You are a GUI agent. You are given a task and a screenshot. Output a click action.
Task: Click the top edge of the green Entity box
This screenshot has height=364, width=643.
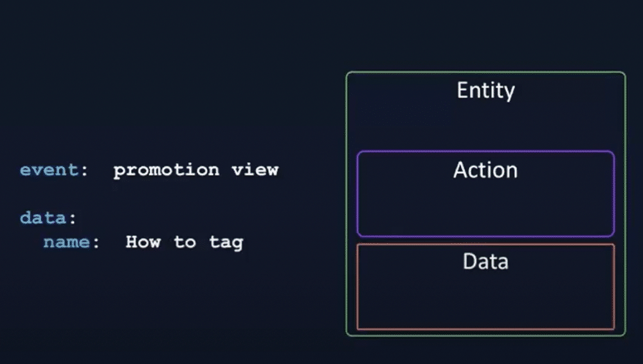[485, 72]
